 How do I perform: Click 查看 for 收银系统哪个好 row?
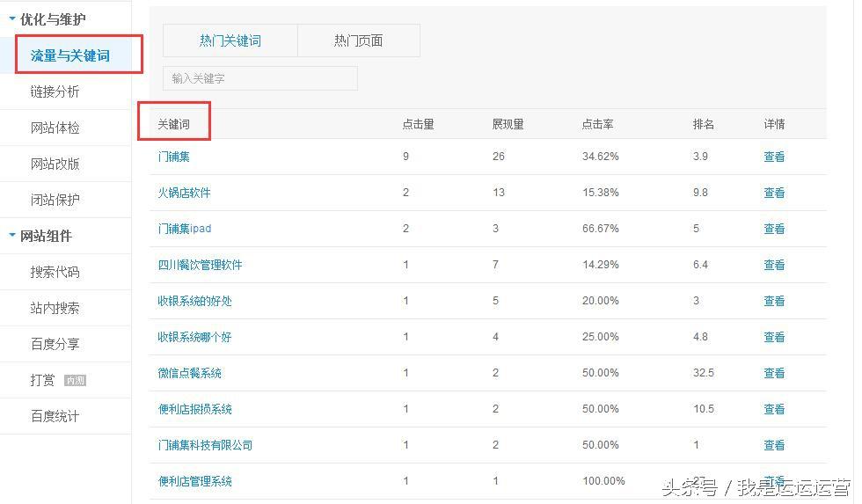point(774,337)
